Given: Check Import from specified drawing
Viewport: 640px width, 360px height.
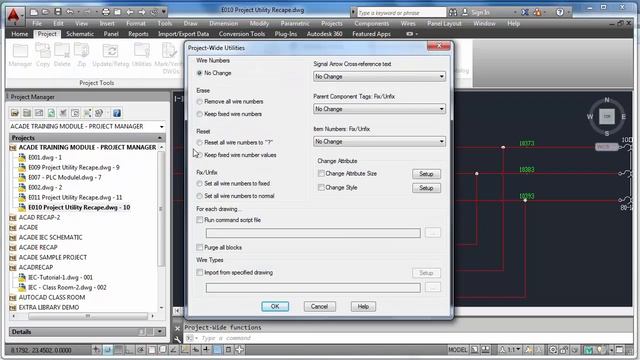Looking at the screenshot, I should [200, 272].
